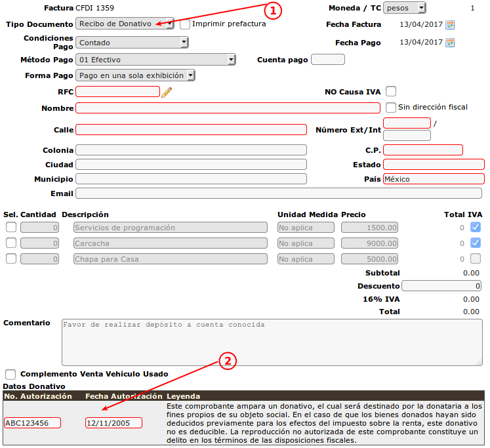Click the Factura CFDI 1359 label
This screenshot has height=448, width=490.
(79, 8)
